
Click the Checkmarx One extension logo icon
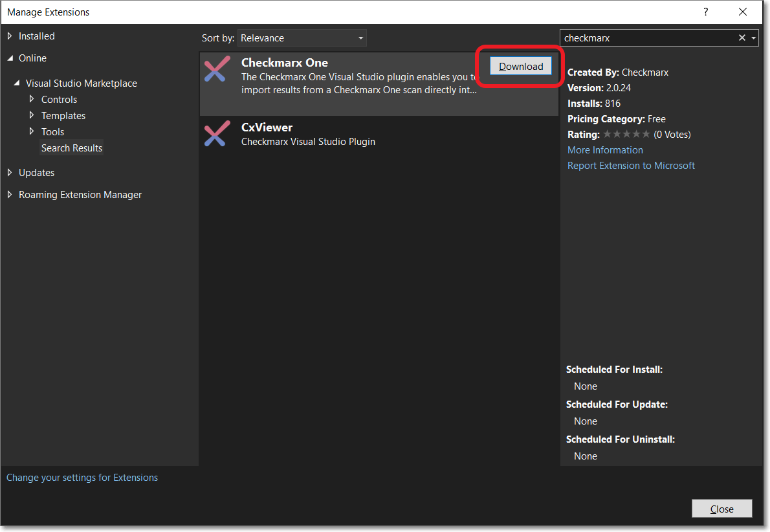pos(217,69)
